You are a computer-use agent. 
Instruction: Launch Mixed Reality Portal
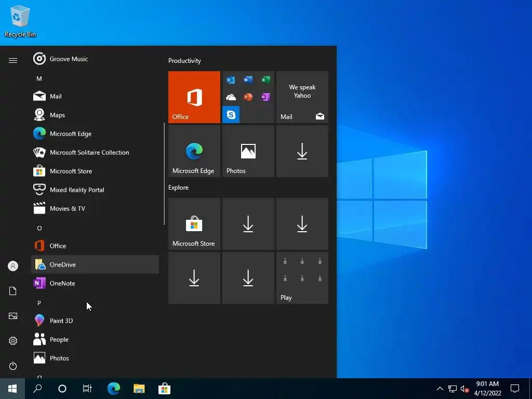pyautogui.click(x=95, y=190)
